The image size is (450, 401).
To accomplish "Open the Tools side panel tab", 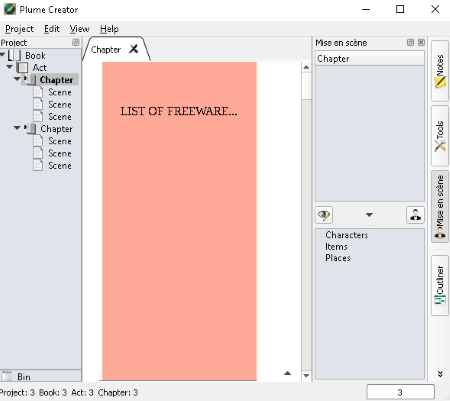I will click(x=440, y=136).
